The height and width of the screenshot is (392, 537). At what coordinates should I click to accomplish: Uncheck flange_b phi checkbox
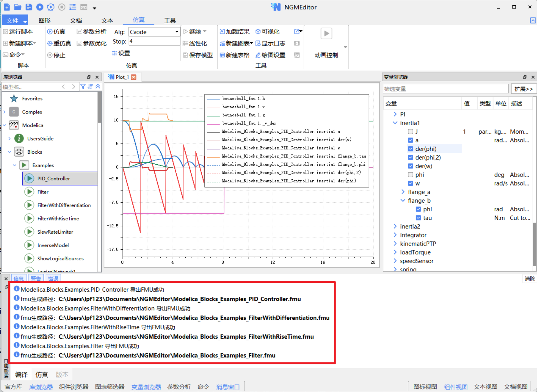point(418,209)
